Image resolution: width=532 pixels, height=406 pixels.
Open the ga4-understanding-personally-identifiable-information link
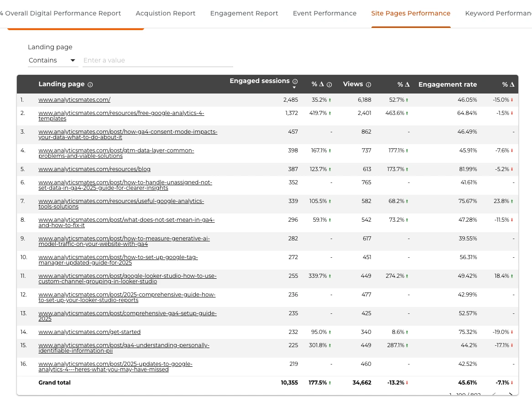click(124, 348)
